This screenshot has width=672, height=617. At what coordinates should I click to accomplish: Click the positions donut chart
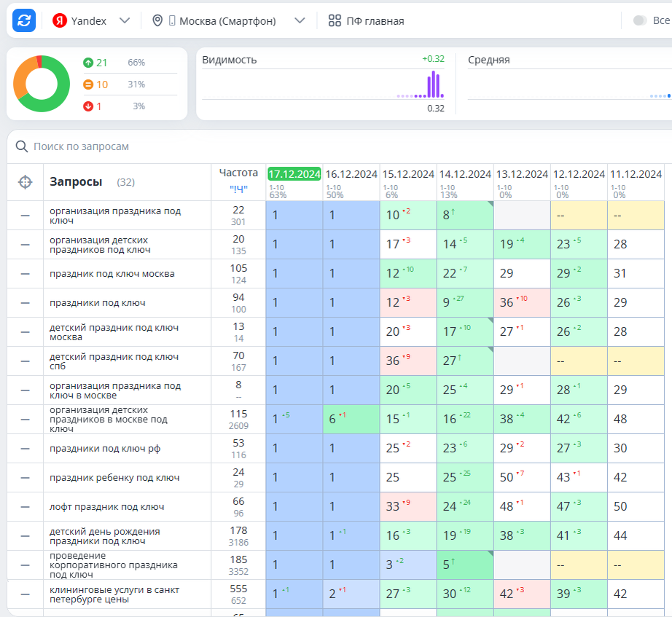point(42,84)
